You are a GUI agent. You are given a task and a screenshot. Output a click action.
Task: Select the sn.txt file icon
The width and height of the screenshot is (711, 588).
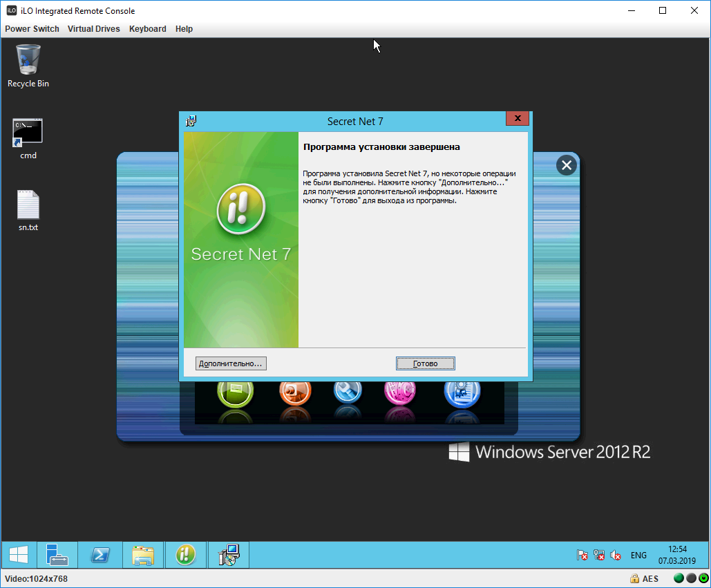click(28, 210)
